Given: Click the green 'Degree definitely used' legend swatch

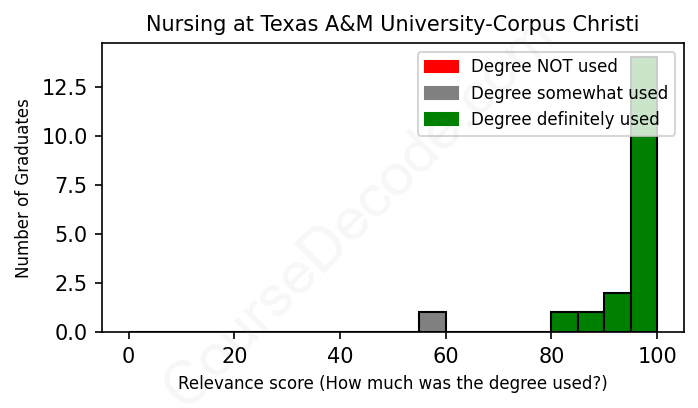Looking at the screenshot, I should coord(441,119).
